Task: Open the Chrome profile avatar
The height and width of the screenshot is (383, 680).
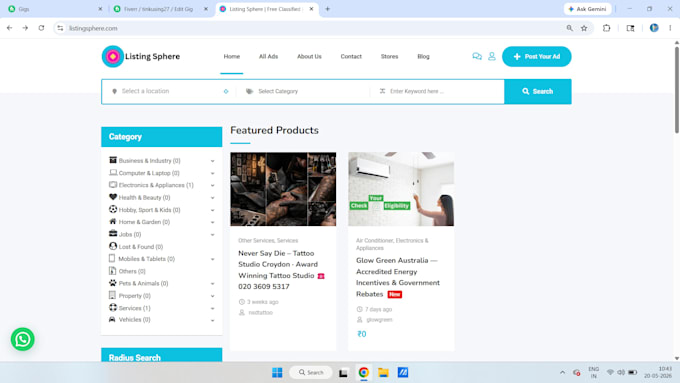Action: point(654,28)
